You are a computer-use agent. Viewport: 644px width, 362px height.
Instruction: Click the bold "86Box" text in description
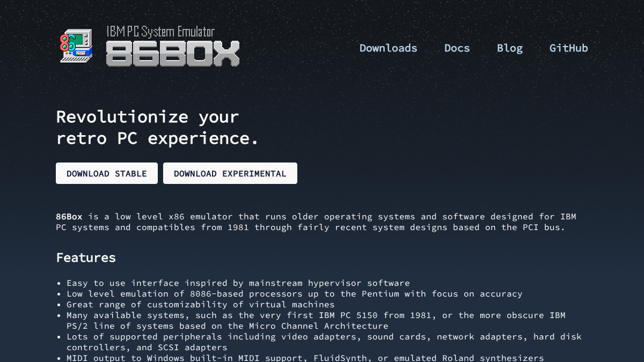point(69,217)
